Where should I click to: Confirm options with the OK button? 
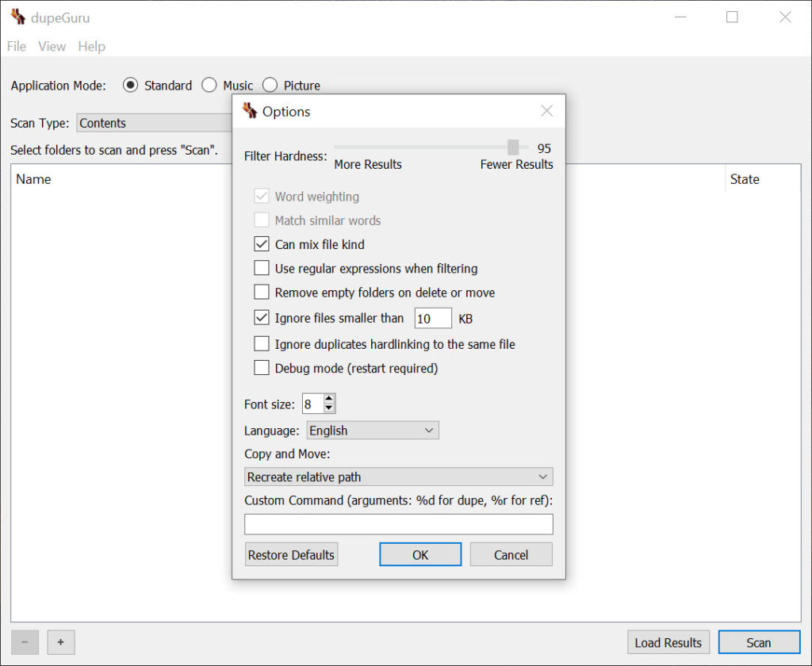tap(420, 555)
